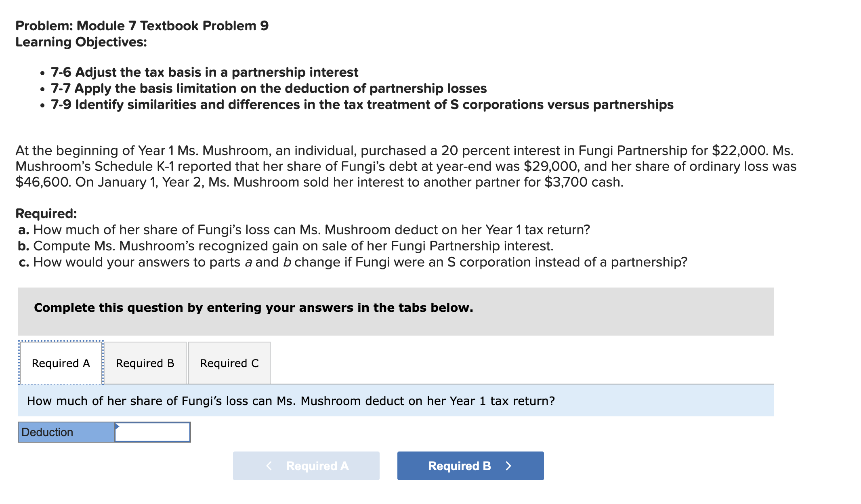Select the learning objective 7-6 text
Screen dimensions: 861x504
(204, 72)
